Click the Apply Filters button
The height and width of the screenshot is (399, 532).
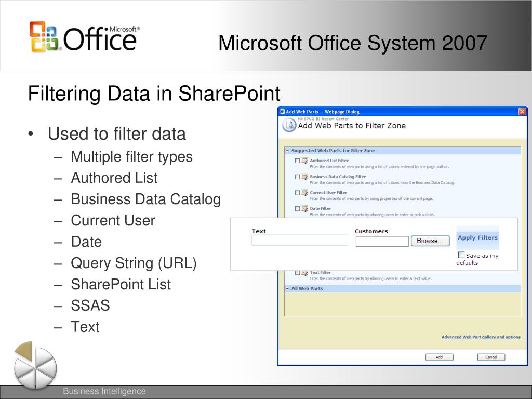478,237
